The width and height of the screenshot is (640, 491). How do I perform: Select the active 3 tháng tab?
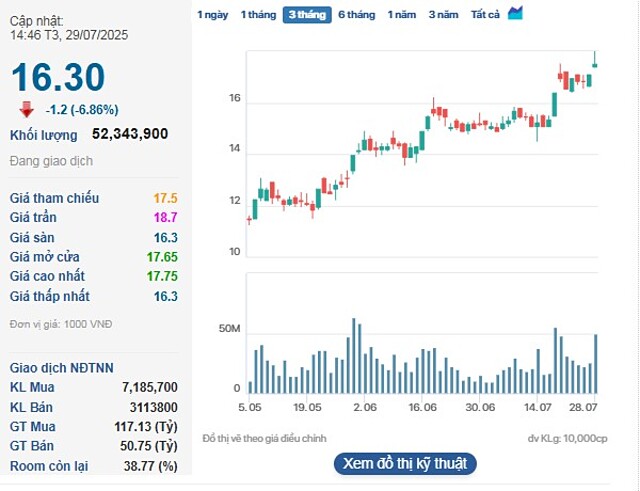307,14
